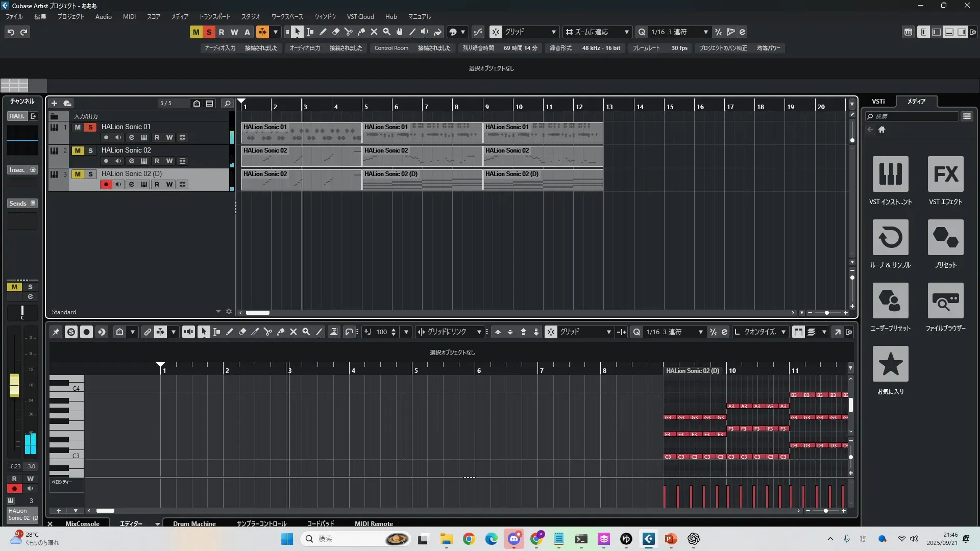The height and width of the screenshot is (551, 980).
Task: Select the Erase tool in main toolbar
Action: [336, 32]
